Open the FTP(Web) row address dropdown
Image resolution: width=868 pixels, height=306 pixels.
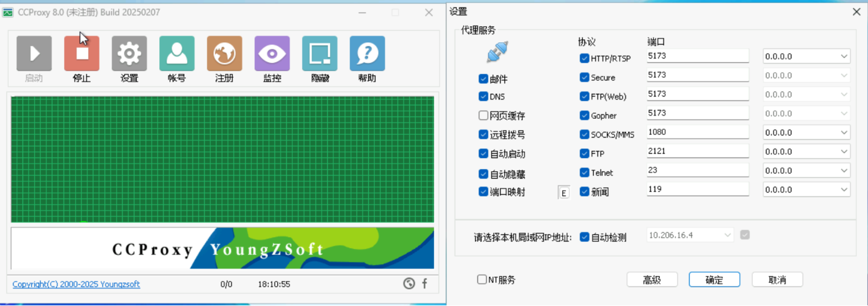coord(806,95)
